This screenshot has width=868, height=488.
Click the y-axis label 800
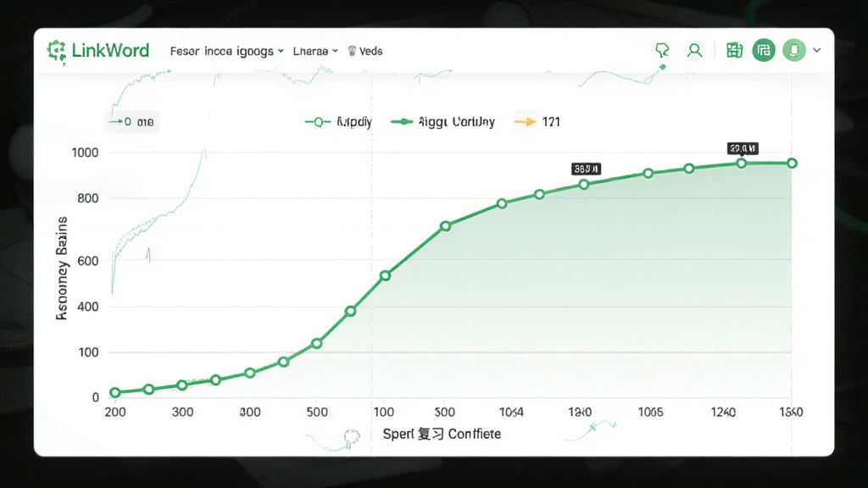pyautogui.click(x=88, y=198)
